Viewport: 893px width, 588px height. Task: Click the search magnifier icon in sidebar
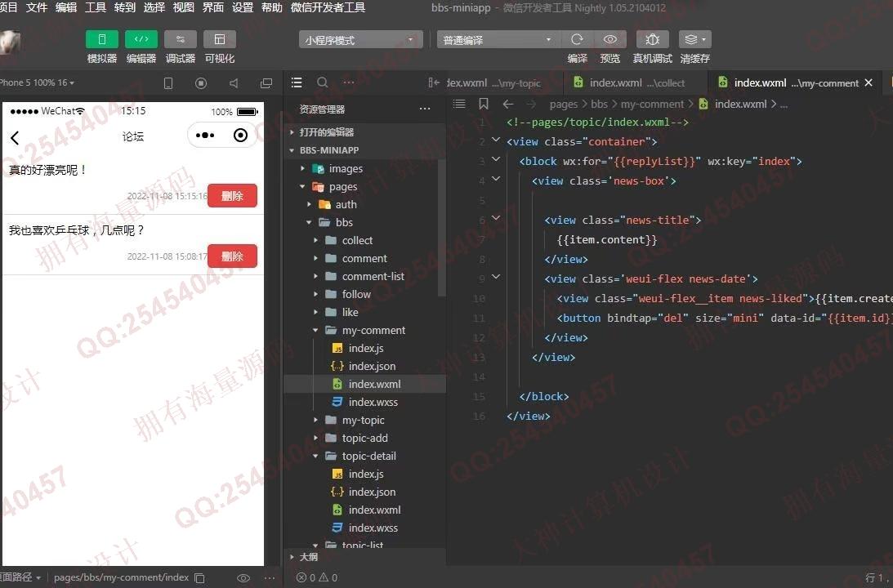point(323,82)
